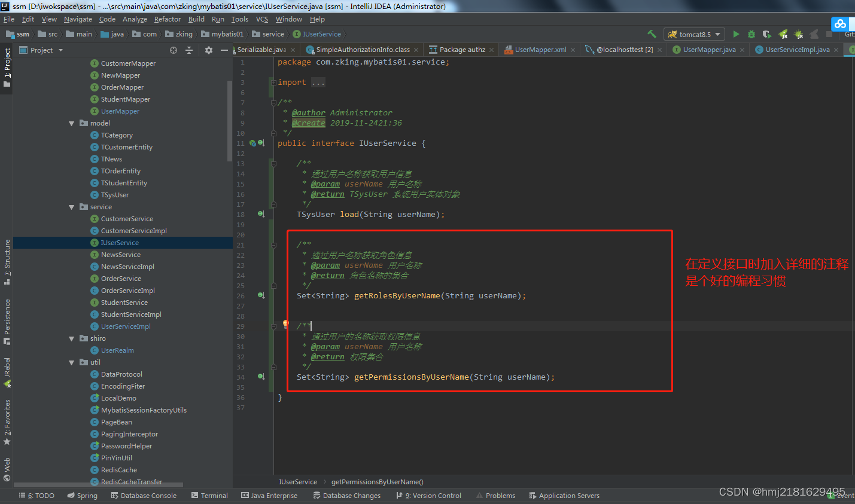Image resolution: width=855 pixels, height=504 pixels.
Task: Collapse the util folder
Action: (72, 362)
